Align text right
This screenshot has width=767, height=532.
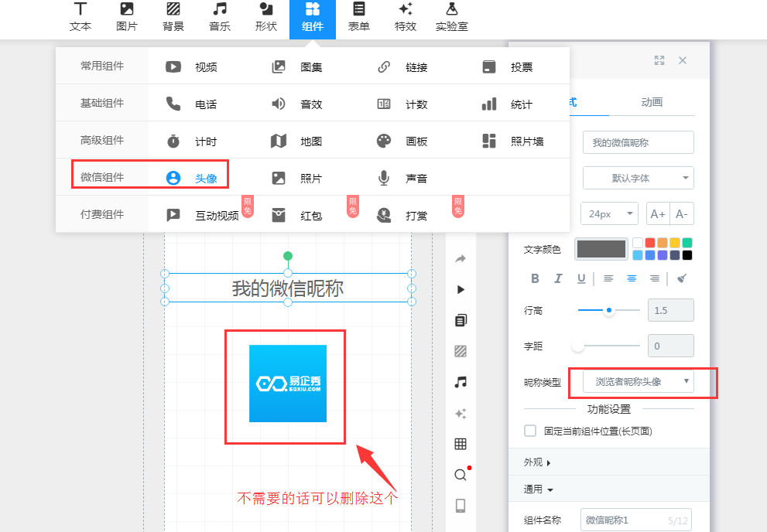655,278
